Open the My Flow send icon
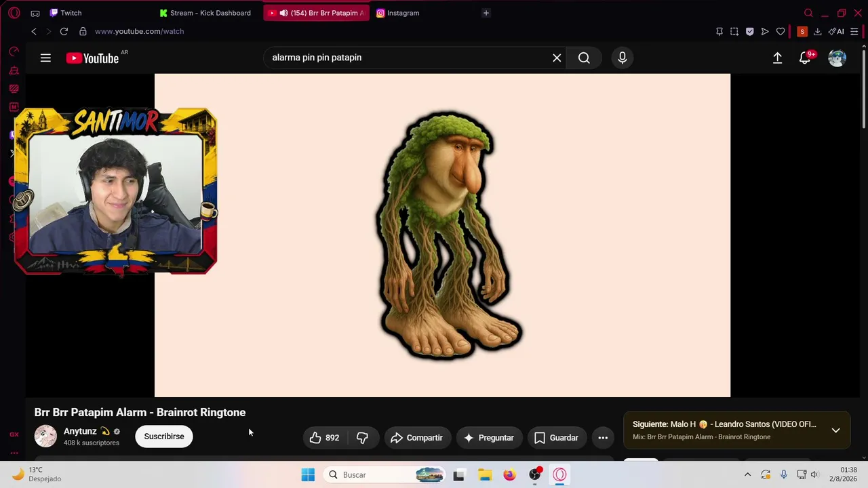Image resolution: width=868 pixels, height=488 pixels. click(x=765, y=31)
